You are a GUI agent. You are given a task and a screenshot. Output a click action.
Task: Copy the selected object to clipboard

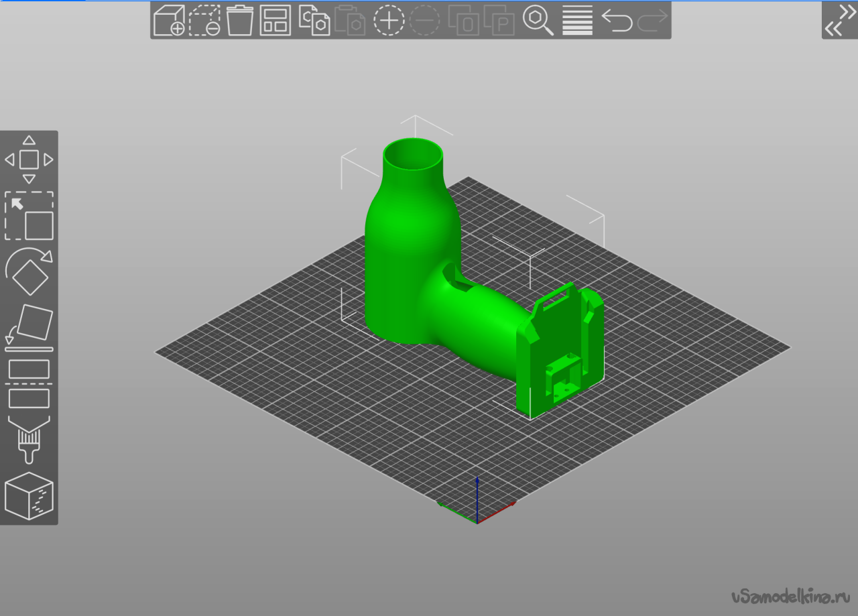tap(314, 21)
